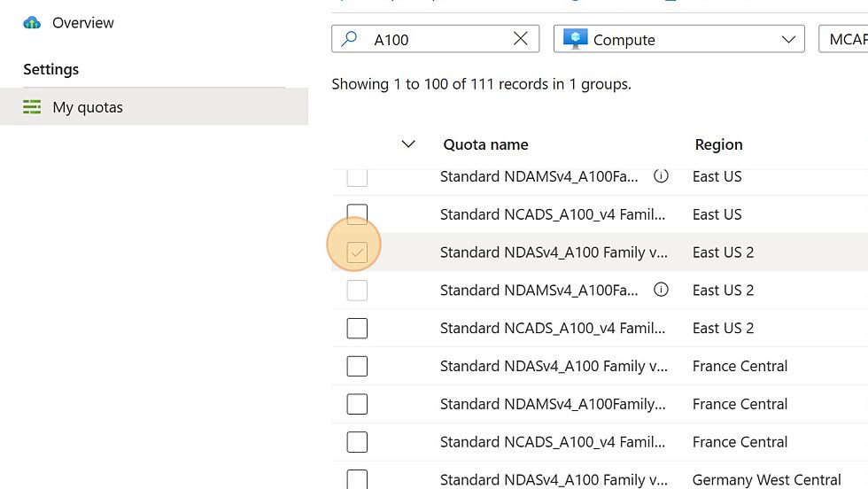The height and width of the screenshot is (489, 868).
Task: Click the Showing 1 to 100 records text
Action: (481, 84)
